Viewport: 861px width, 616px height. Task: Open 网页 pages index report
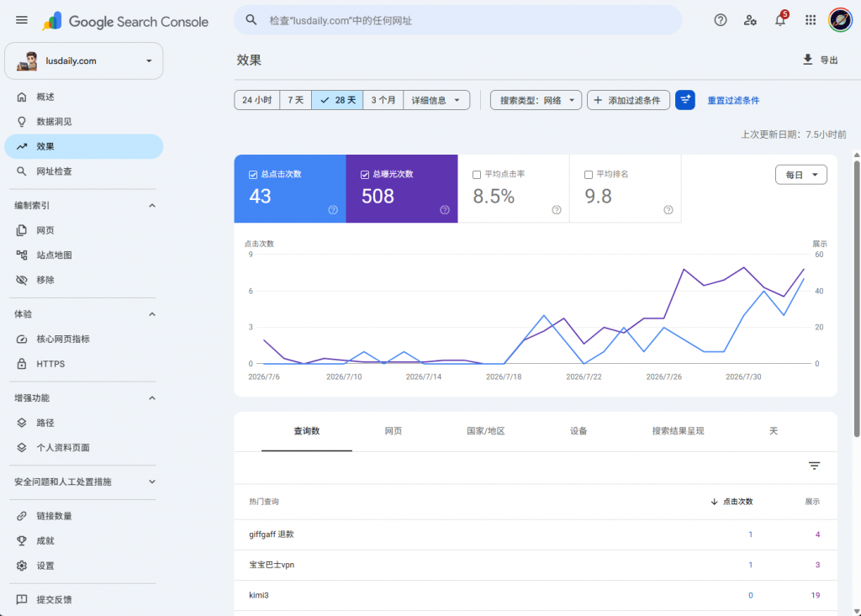click(83, 230)
